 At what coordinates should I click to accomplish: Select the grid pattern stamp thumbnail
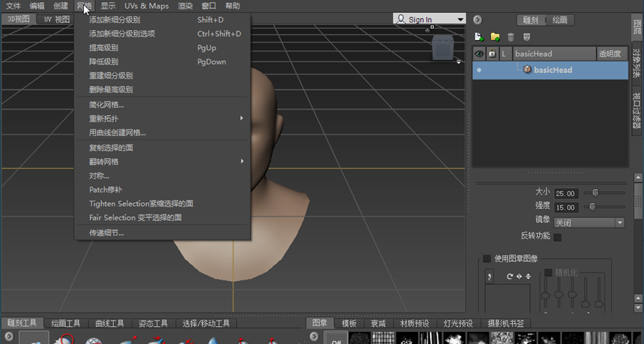pos(384,338)
